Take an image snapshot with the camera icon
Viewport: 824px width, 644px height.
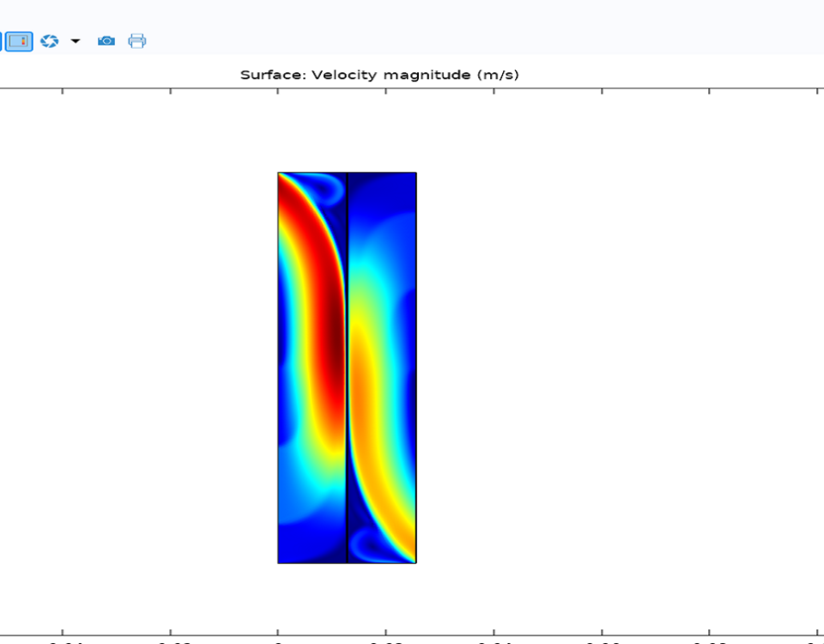pos(106,41)
